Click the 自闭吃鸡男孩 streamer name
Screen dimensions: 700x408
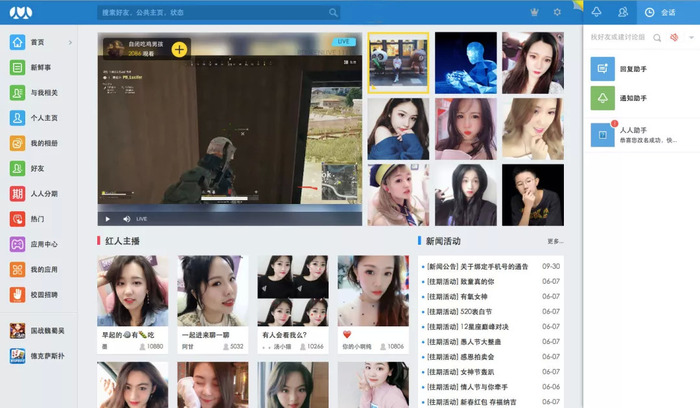coord(146,44)
